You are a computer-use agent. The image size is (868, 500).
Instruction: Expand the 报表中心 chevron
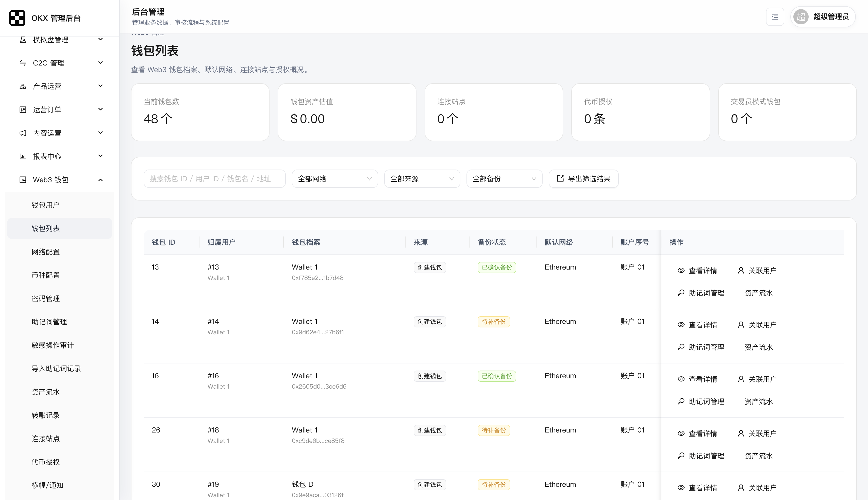pyautogui.click(x=101, y=156)
